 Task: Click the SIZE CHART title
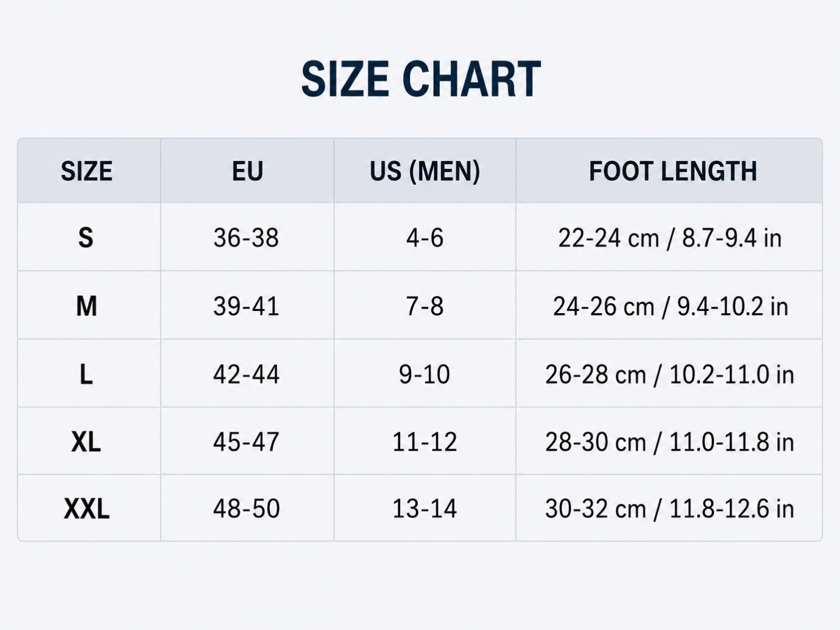click(421, 79)
